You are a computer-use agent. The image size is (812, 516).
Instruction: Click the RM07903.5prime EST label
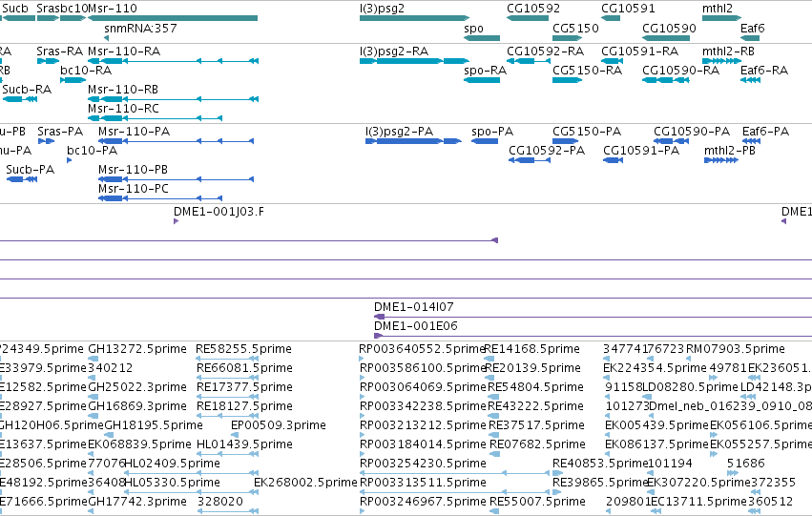tap(736, 349)
